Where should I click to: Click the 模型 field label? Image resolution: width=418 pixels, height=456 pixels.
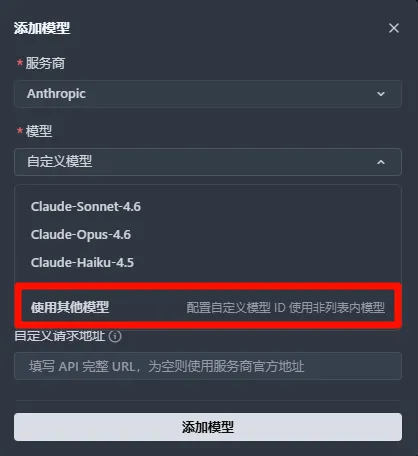coord(39,131)
